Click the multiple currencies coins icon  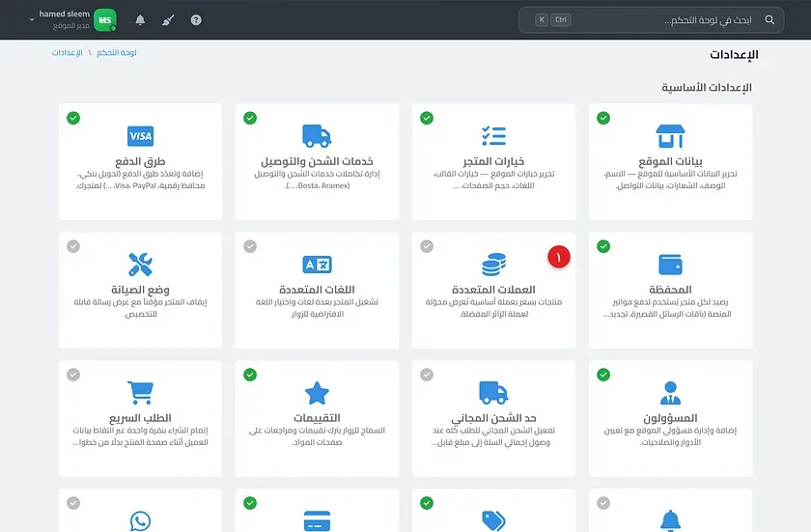pyautogui.click(x=494, y=265)
